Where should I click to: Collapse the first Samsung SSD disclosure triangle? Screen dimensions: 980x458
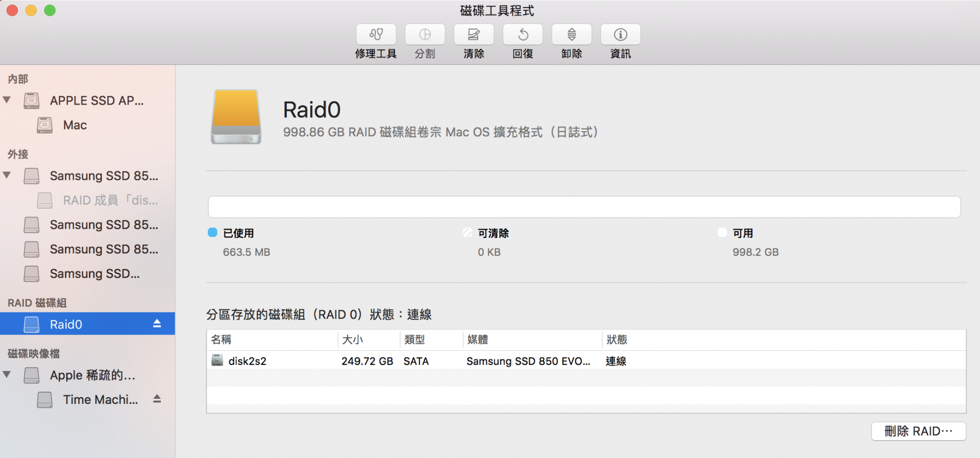tap(7, 175)
